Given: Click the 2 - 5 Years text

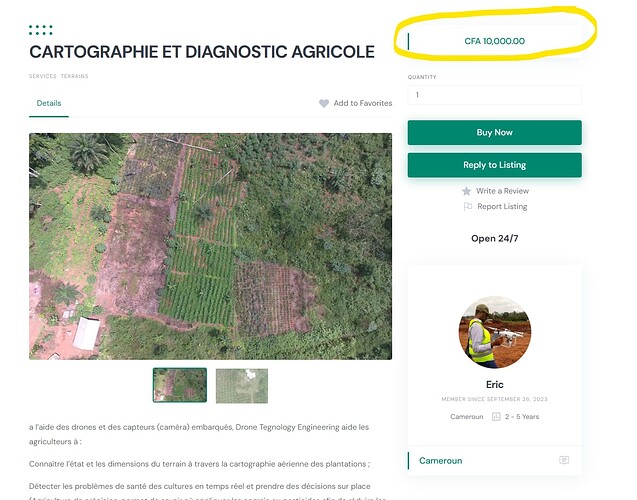Looking at the screenshot, I should coord(522,417).
